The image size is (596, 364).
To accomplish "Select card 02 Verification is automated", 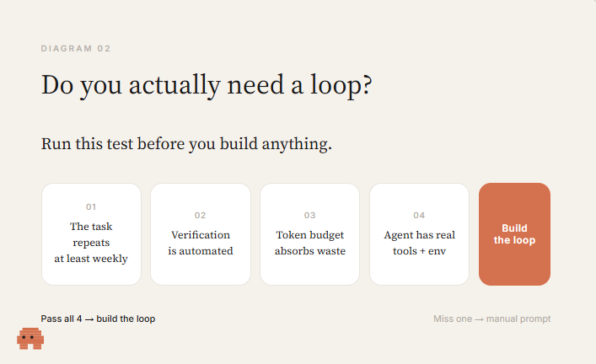I will pos(201,234).
